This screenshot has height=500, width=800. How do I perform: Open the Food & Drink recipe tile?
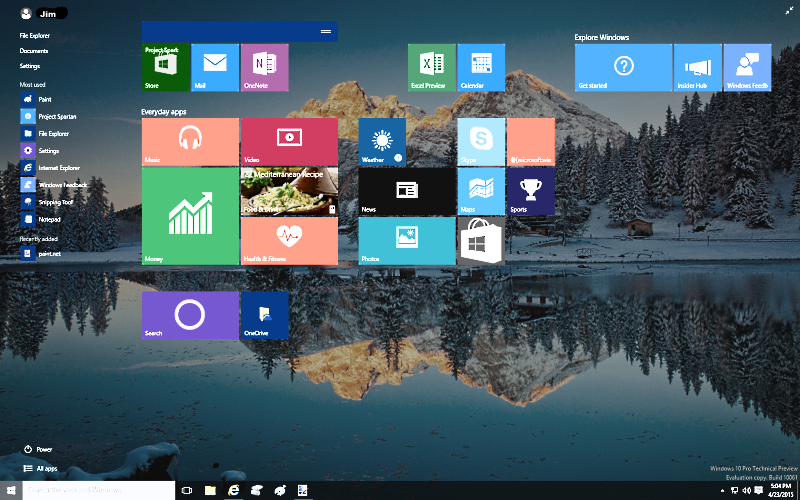pyautogui.click(x=289, y=191)
